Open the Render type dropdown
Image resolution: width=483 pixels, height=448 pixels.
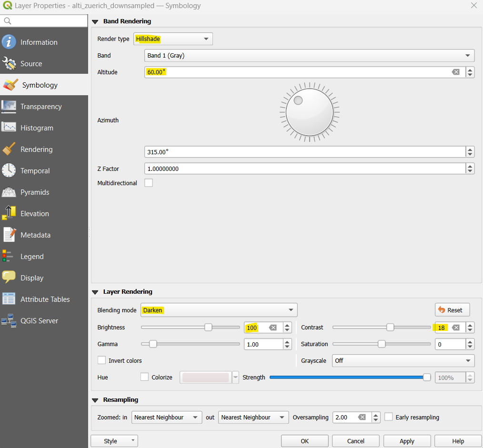[173, 39]
